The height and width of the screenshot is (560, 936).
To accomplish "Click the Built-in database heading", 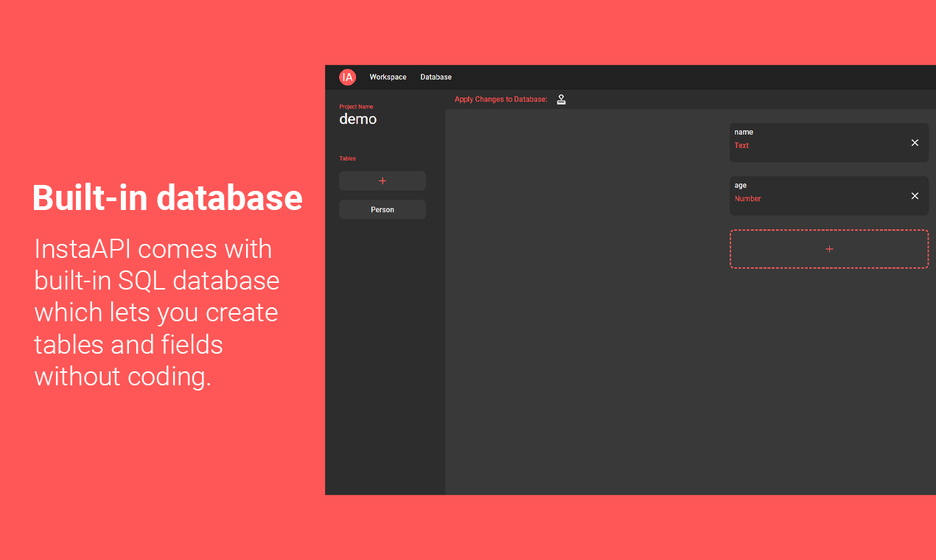I will tap(167, 197).
